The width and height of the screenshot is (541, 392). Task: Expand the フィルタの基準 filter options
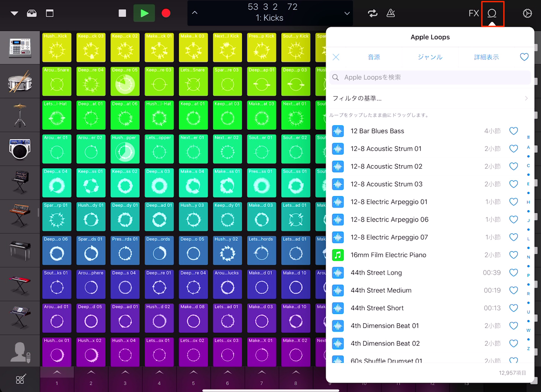tap(430, 98)
